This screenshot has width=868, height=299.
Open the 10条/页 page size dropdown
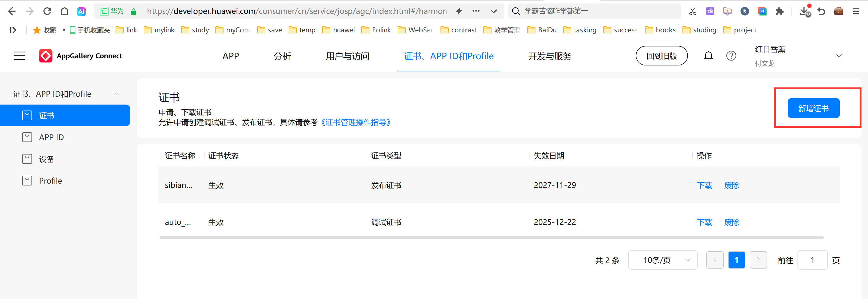click(662, 260)
